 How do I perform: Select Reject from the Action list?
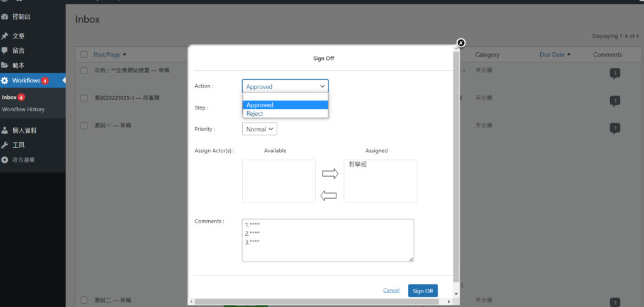click(x=255, y=114)
